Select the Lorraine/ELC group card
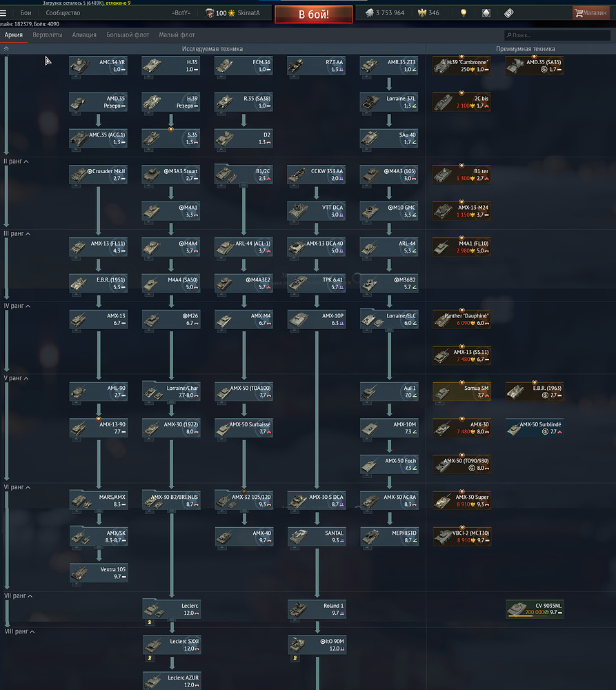 coord(388,319)
